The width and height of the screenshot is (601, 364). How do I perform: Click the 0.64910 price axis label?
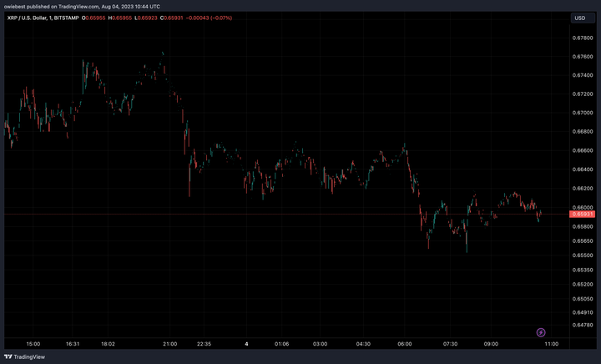tap(583, 313)
